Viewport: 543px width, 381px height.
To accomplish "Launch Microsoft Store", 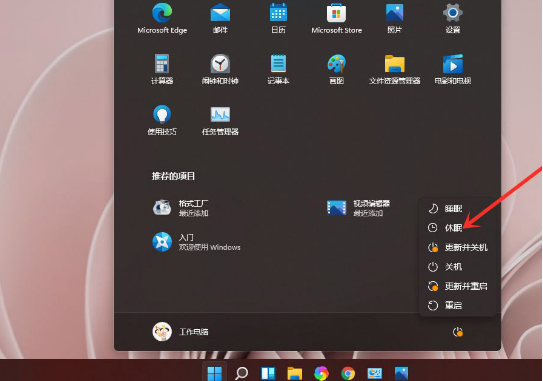I will coord(336,19).
